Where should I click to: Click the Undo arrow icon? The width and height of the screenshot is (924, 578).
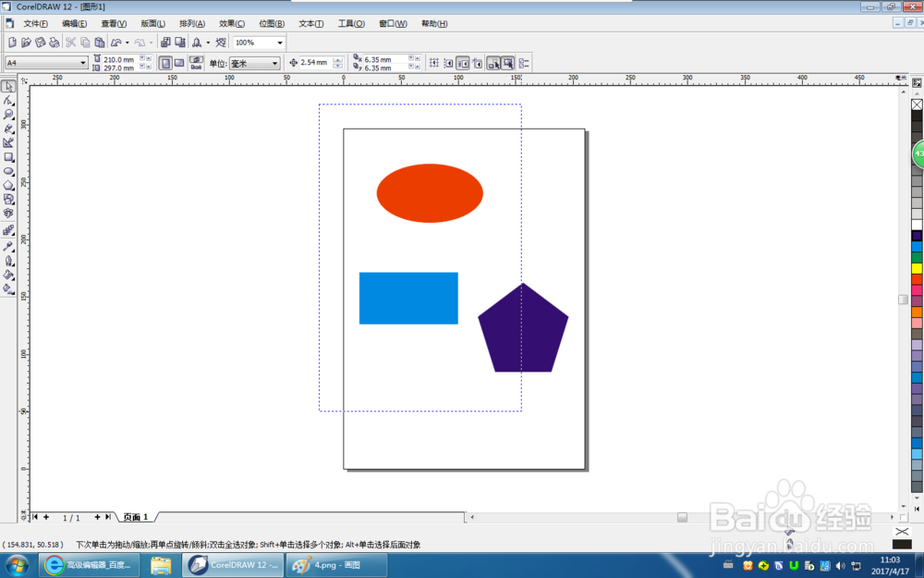(116, 43)
